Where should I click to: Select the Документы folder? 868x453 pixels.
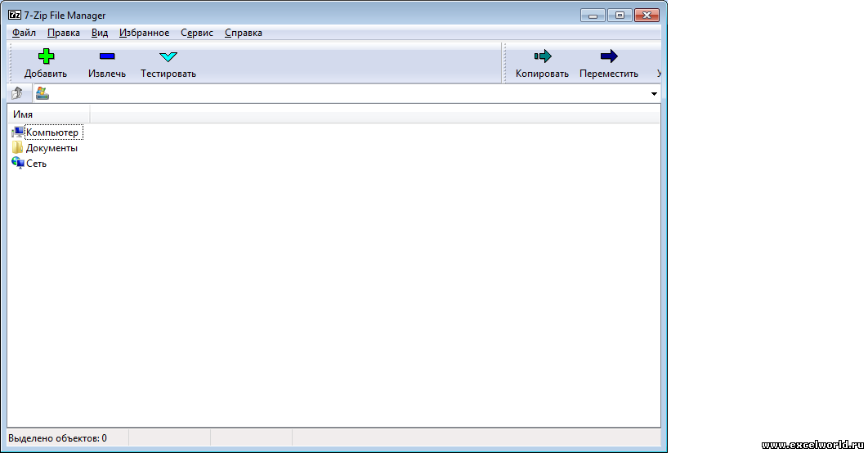51,148
